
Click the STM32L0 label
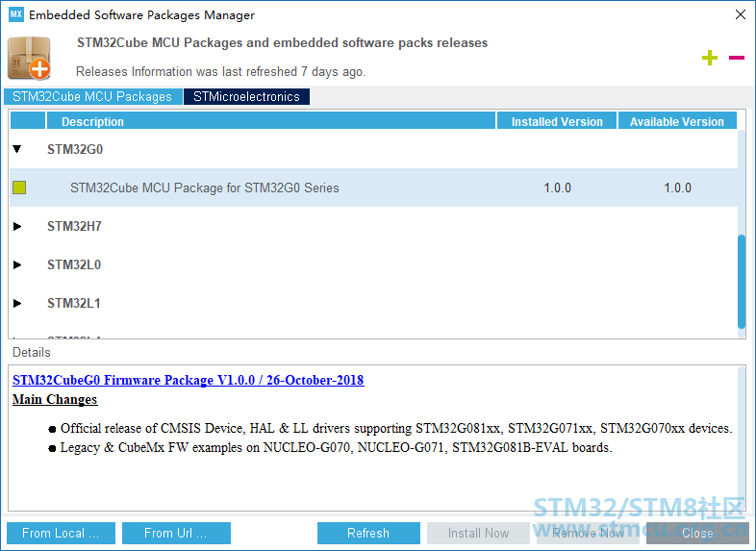74,264
